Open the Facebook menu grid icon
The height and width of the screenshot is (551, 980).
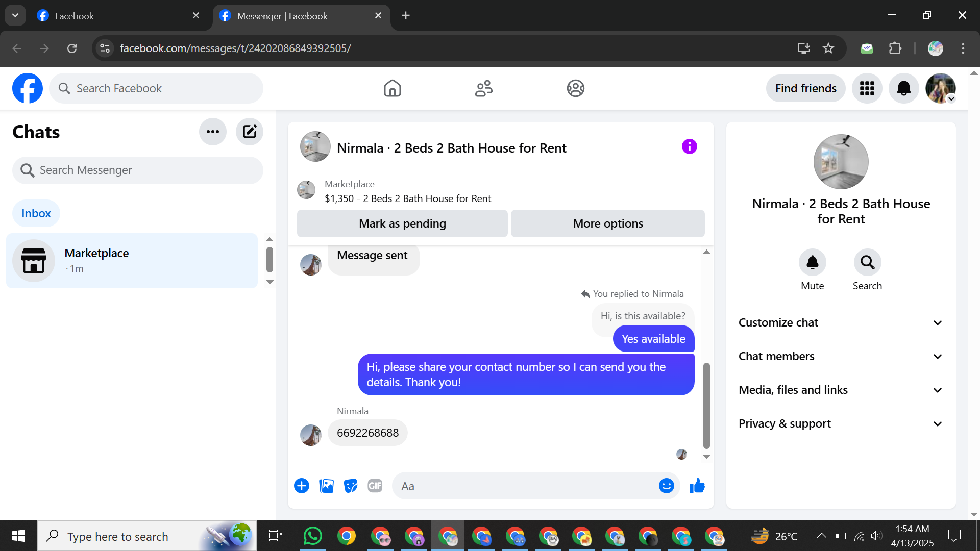[x=867, y=88]
